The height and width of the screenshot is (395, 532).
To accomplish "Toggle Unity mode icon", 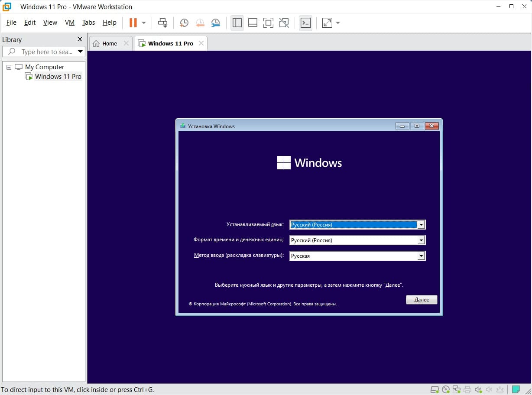I will (x=284, y=23).
